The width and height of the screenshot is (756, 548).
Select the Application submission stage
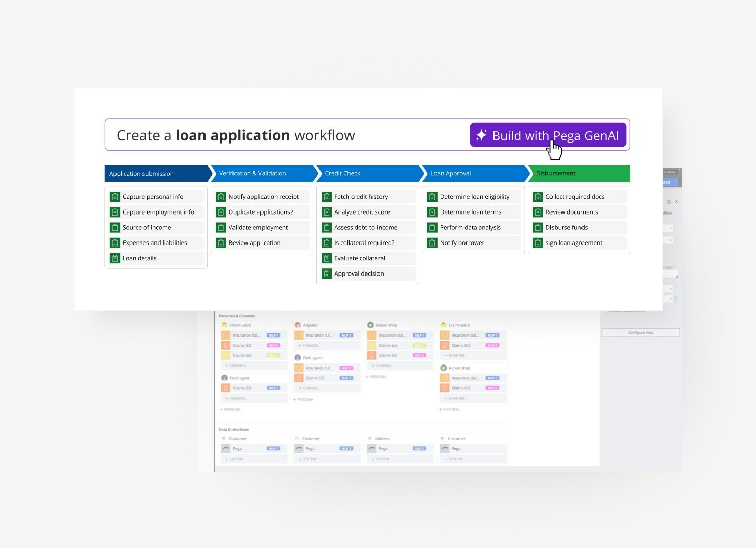(x=158, y=174)
